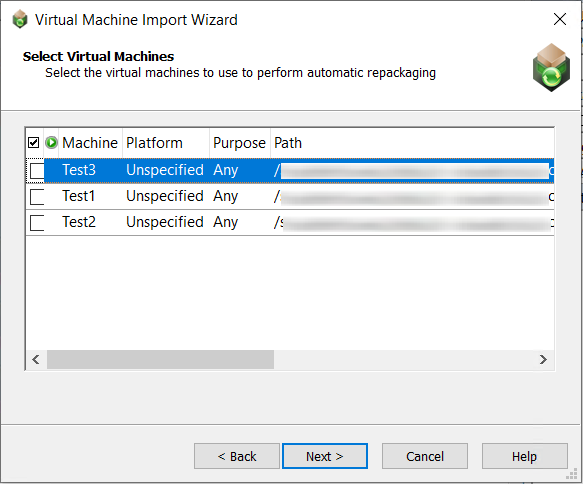The image size is (583, 484).
Task: Toggle the select-all checkbox in header
Action: (x=33, y=143)
